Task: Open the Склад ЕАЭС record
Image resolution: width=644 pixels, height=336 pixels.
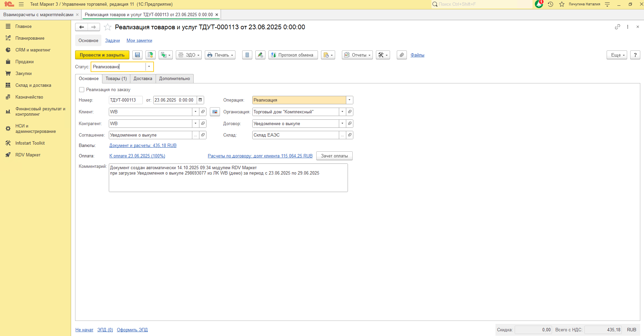Action: pos(350,135)
